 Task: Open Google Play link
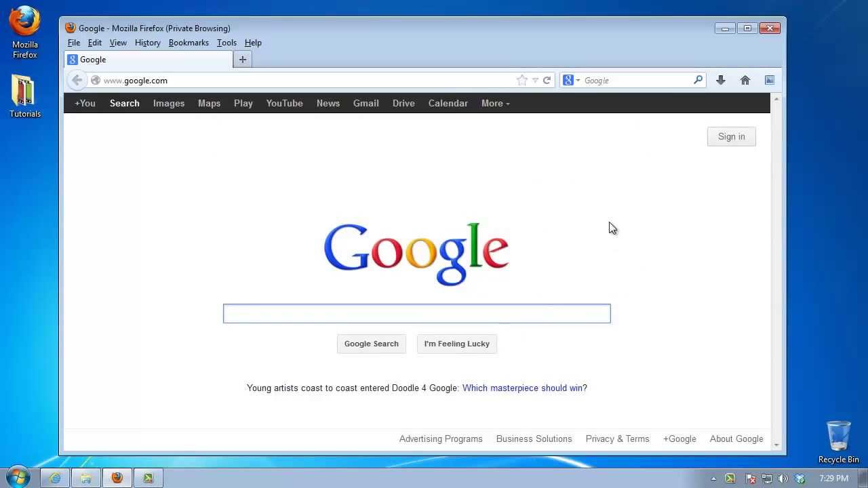[243, 103]
